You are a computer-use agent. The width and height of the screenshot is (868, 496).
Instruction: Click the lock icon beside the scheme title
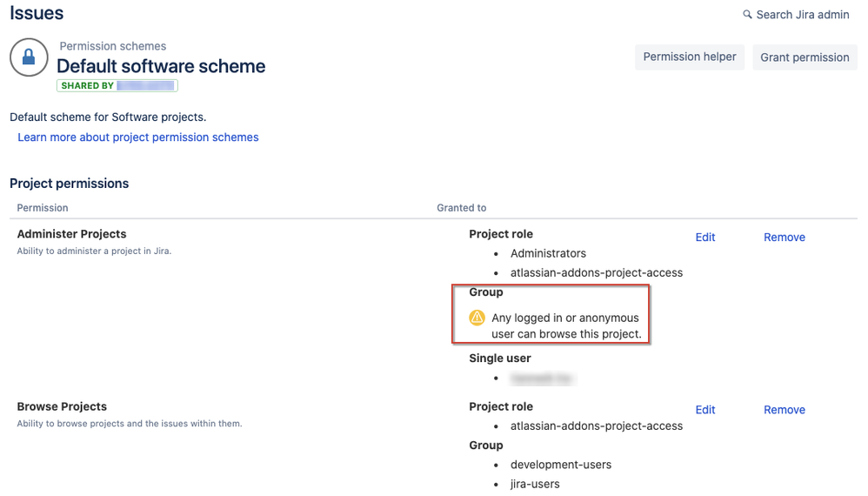tap(29, 57)
